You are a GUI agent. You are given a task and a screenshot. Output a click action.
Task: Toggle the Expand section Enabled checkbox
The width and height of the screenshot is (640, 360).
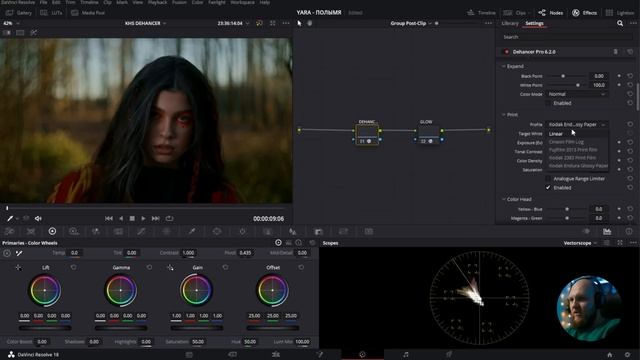click(548, 103)
